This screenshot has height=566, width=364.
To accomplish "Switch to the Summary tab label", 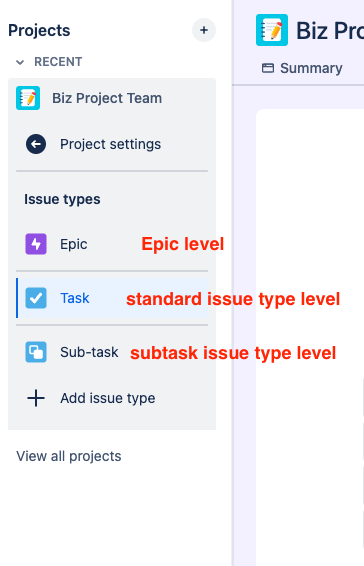I will tap(311, 68).
